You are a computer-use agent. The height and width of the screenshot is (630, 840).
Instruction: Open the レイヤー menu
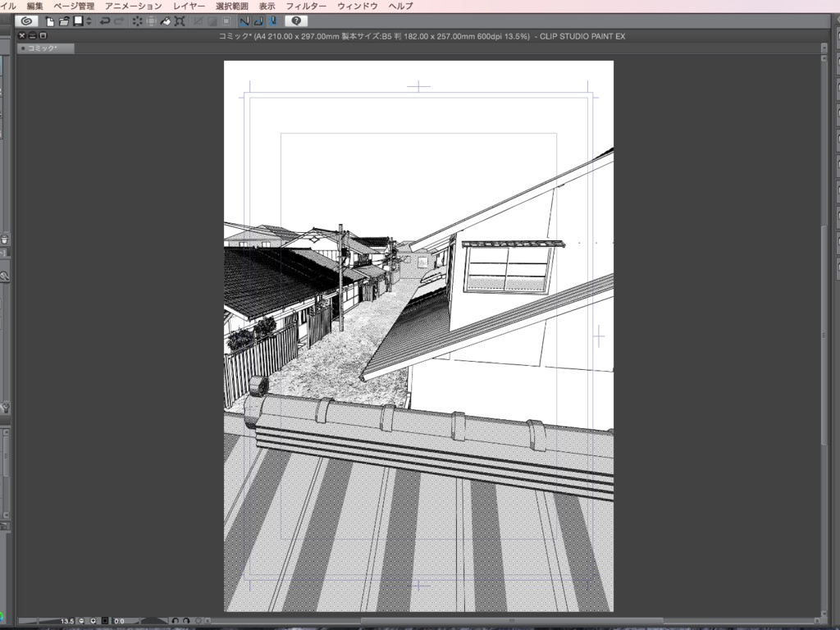pyautogui.click(x=189, y=5)
